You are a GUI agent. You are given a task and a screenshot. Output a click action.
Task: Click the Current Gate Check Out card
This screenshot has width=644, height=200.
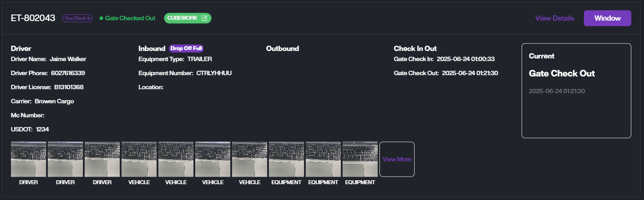coord(576,91)
